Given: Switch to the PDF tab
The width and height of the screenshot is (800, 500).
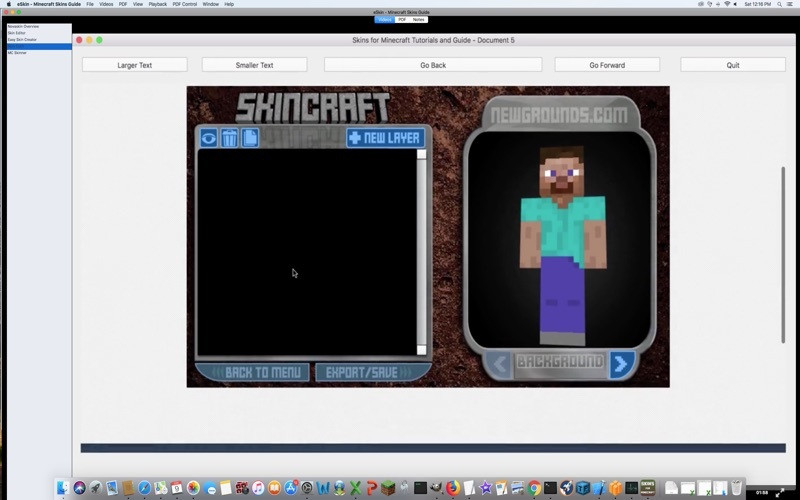Looking at the screenshot, I should [x=402, y=19].
